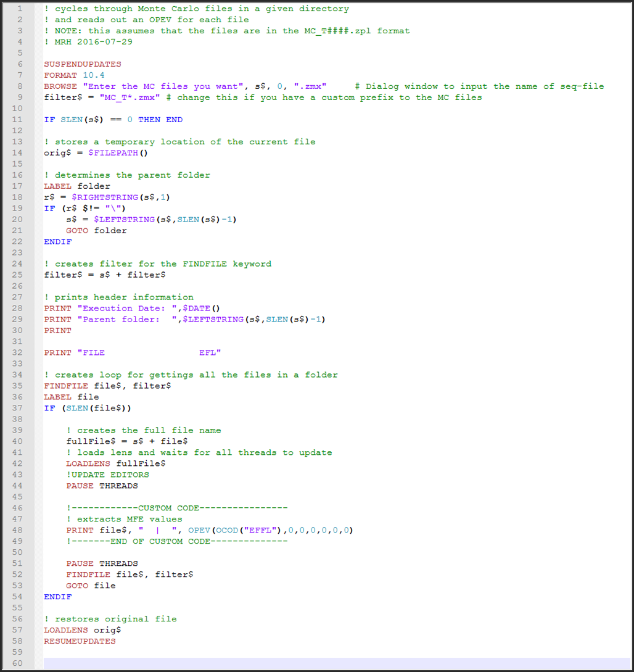Click the LABEL file line
This screenshot has height=672, width=634.
[72, 397]
